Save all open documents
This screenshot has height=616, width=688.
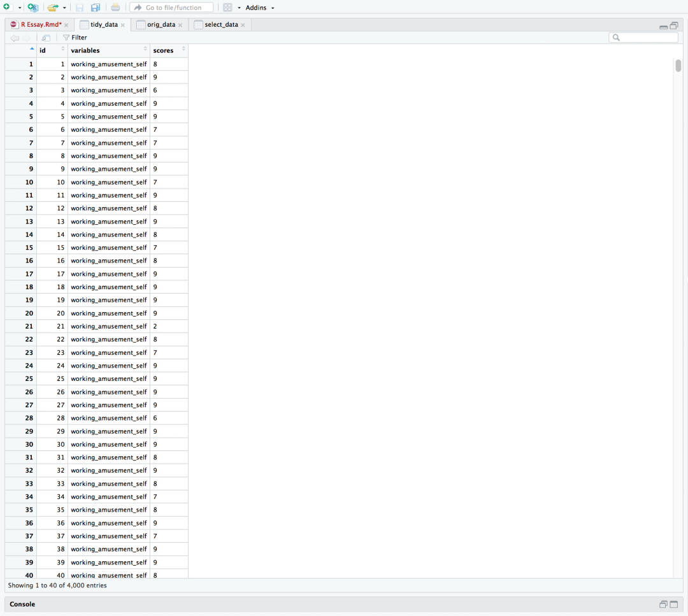click(x=95, y=8)
